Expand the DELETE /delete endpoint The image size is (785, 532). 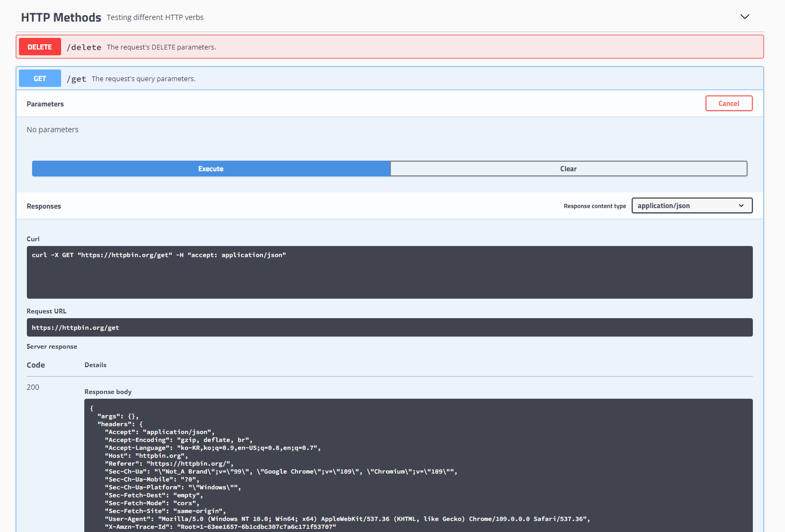tap(390, 47)
